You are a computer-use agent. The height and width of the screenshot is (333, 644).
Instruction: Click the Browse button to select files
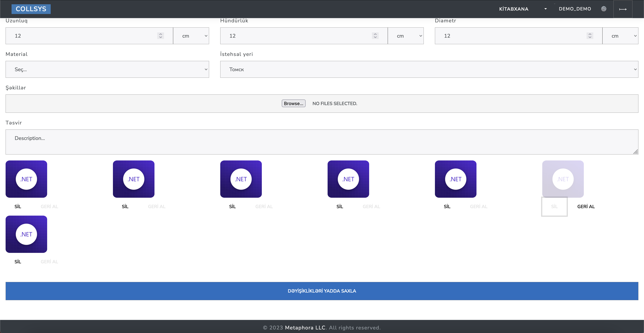tap(293, 103)
